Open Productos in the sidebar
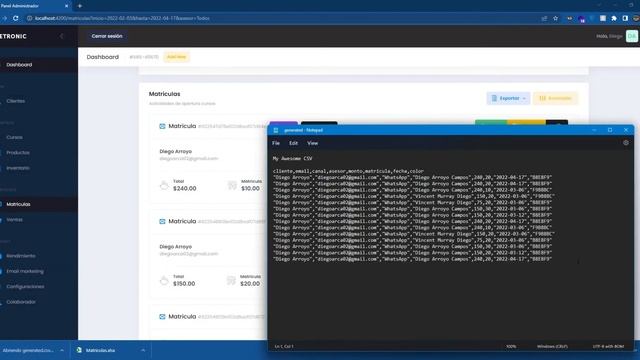Screen dimensions: 640x360 coord(18,153)
